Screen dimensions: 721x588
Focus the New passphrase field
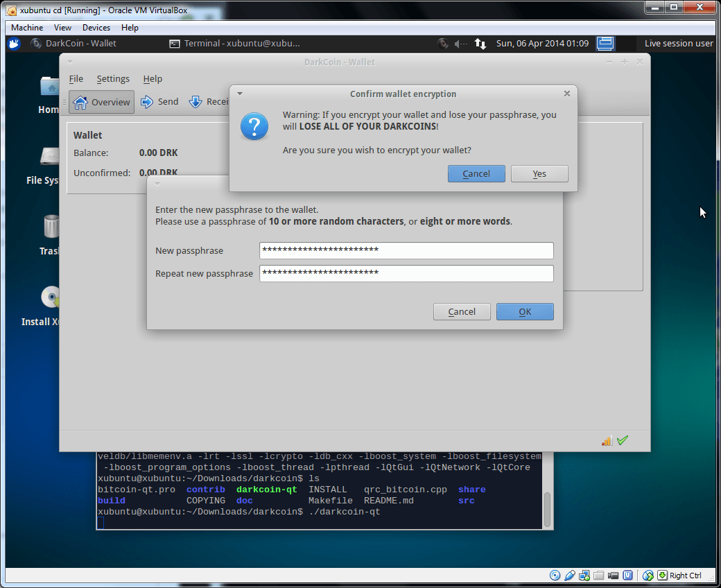[406, 250]
